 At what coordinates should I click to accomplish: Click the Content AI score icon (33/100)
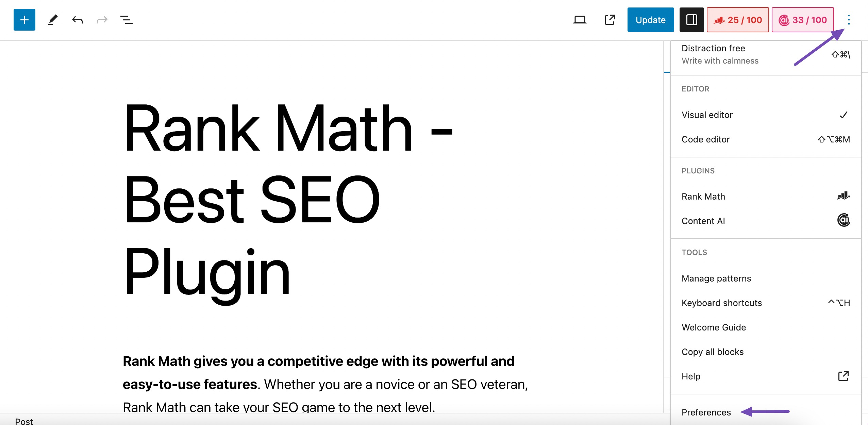pos(803,20)
